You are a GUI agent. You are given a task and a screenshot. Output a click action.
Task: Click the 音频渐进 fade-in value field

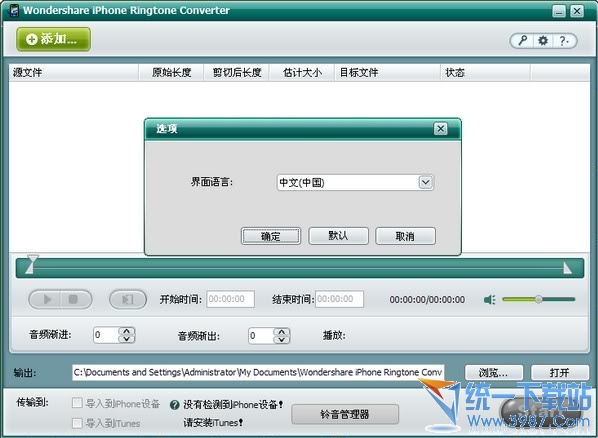coord(106,335)
